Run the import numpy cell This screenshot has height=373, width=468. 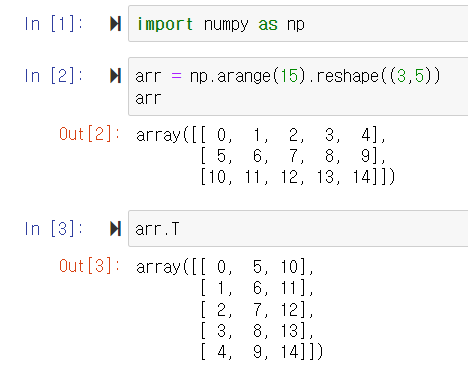(115, 24)
